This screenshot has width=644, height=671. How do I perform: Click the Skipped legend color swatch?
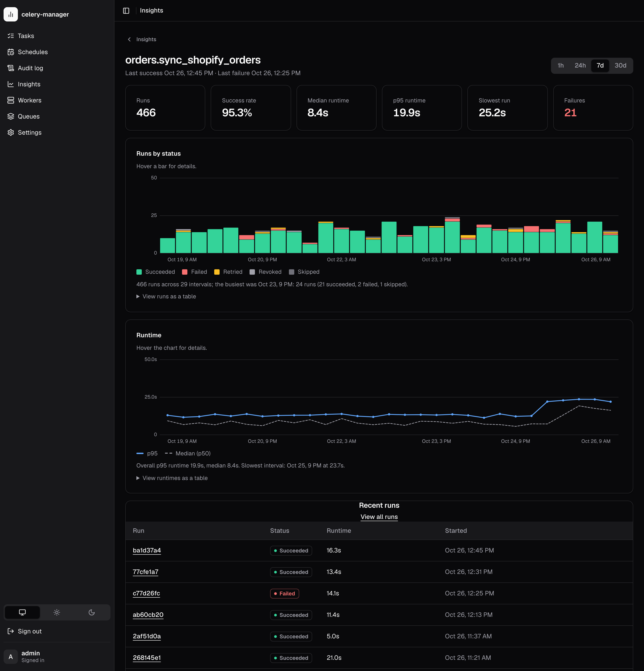tap(292, 272)
